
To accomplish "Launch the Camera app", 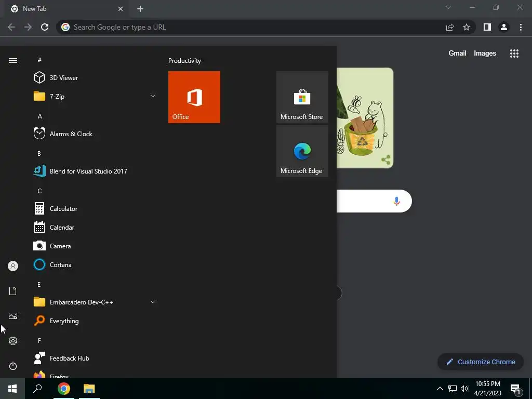I will (x=95, y=246).
